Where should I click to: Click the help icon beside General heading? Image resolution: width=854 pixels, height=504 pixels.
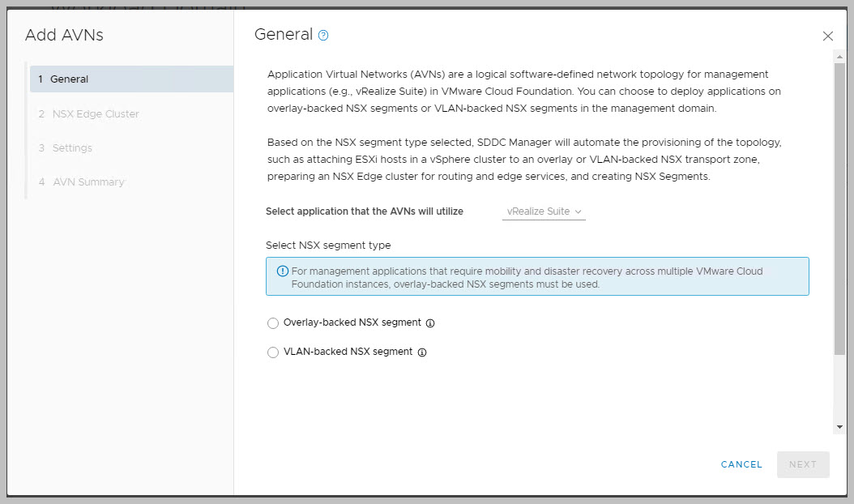point(323,36)
